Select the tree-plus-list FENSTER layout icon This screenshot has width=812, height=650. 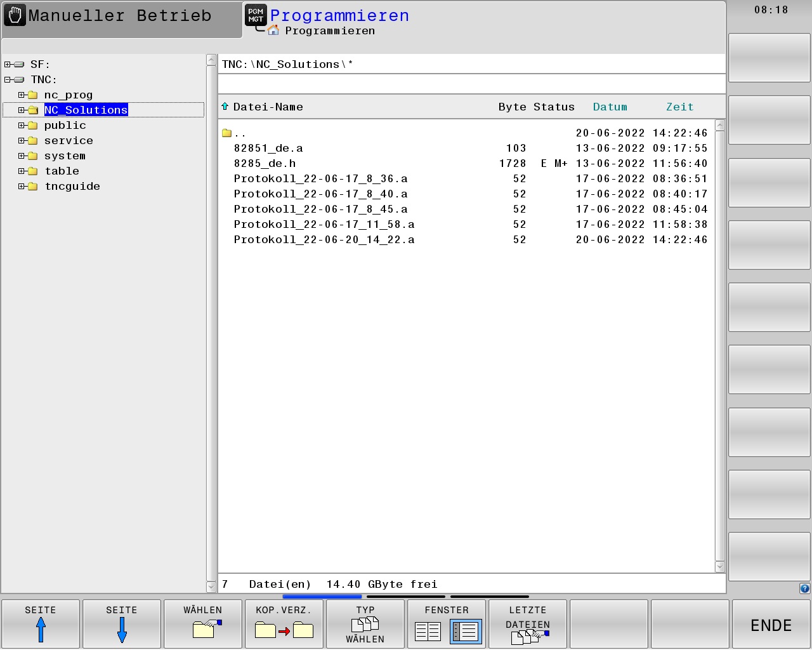pyautogui.click(x=466, y=632)
